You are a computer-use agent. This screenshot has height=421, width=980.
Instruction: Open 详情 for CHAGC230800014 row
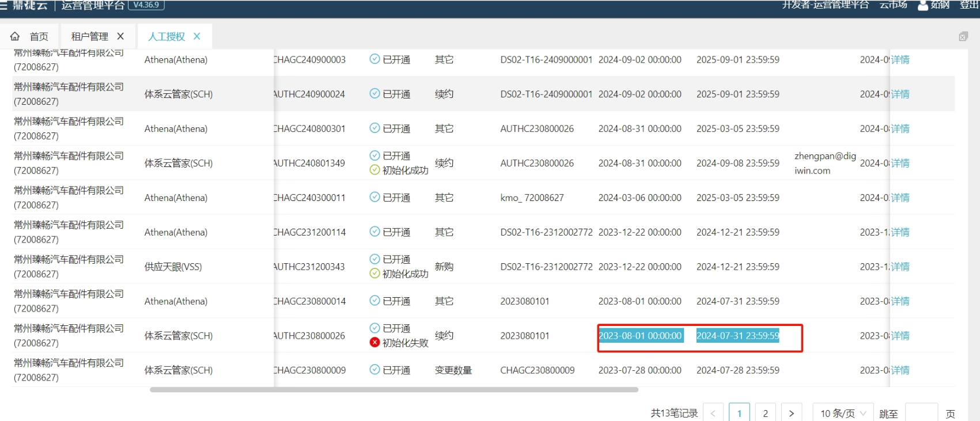(900, 301)
